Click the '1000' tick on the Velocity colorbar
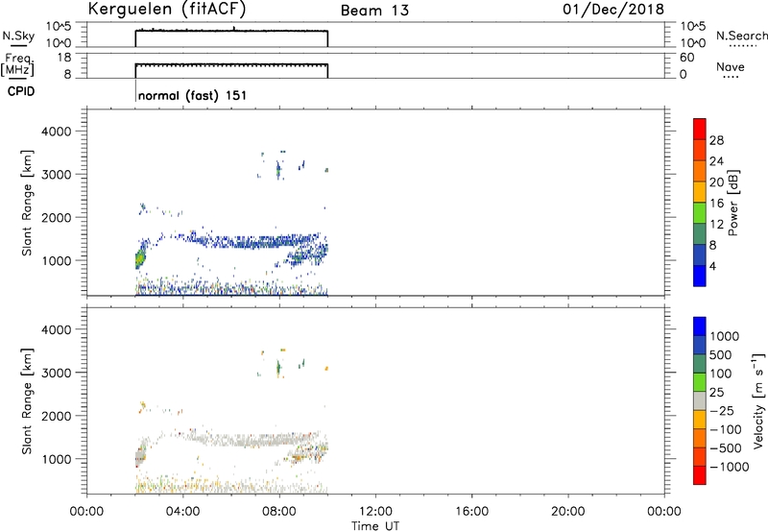768x532 pixels. (x=725, y=336)
